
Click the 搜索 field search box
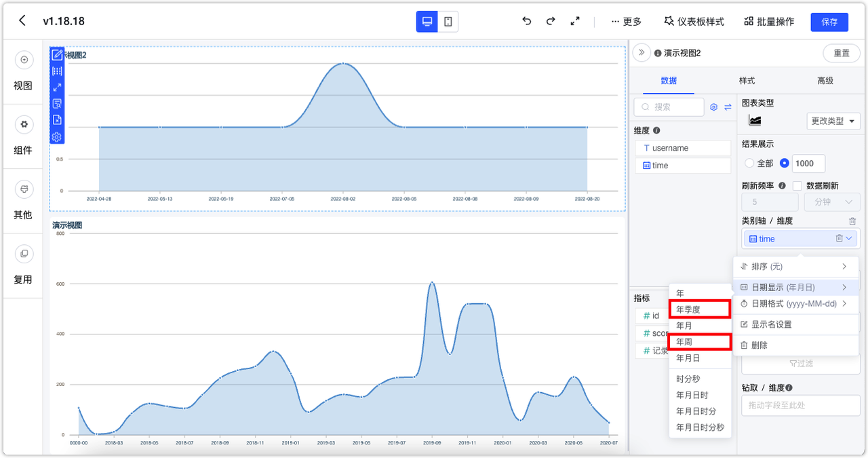click(x=669, y=107)
